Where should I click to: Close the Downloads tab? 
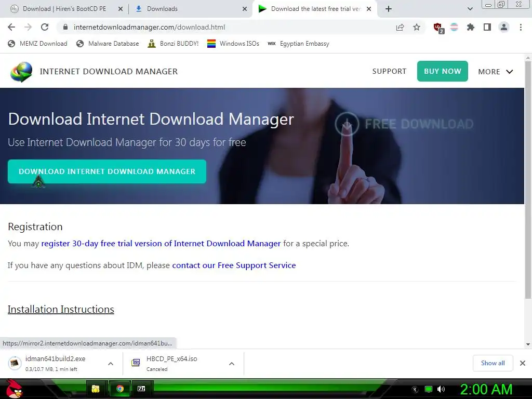(245, 9)
